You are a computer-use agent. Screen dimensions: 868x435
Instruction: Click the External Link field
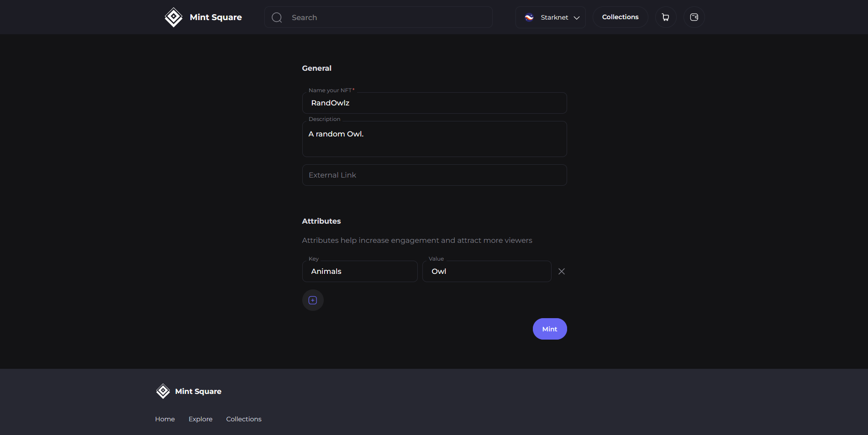tap(434, 175)
